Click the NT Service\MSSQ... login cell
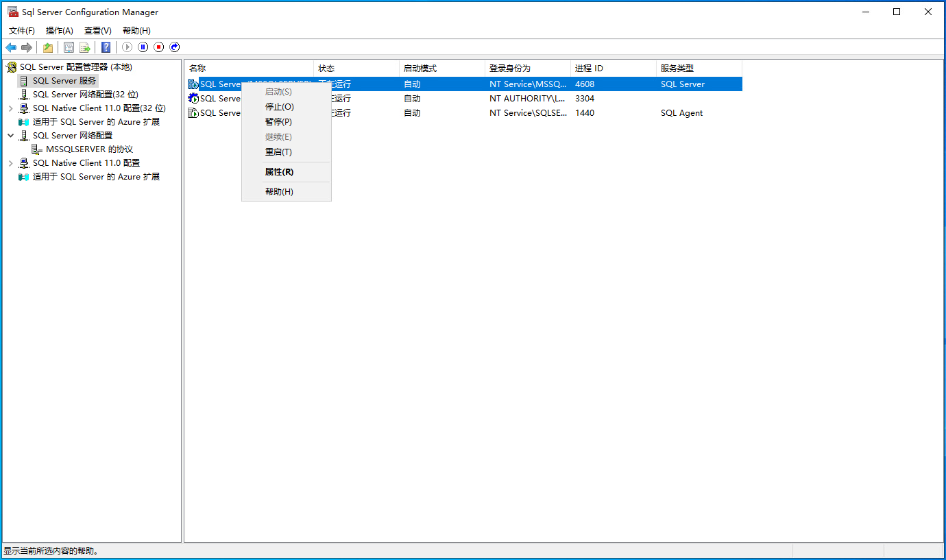The height and width of the screenshot is (560, 946). [x=528, y=84]
